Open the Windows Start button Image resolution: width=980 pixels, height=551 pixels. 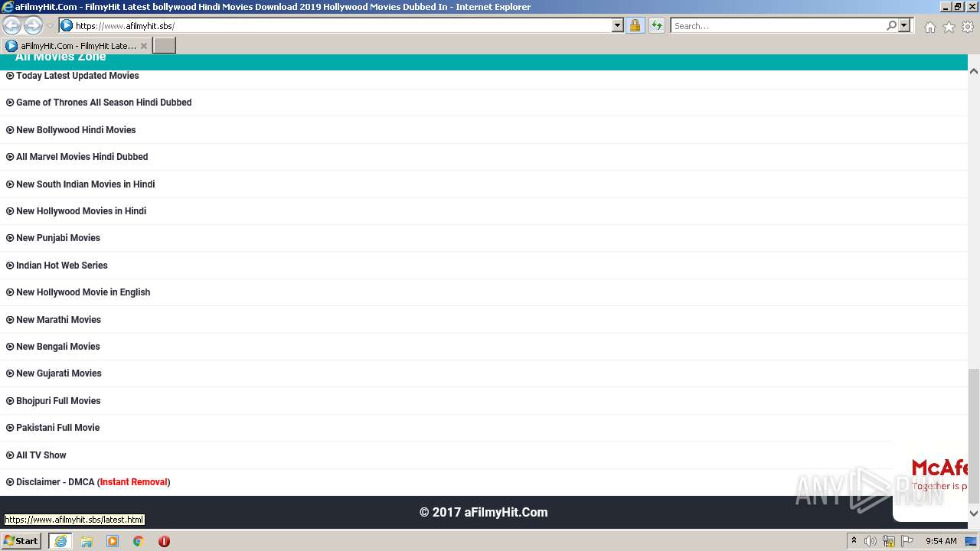tap(21, 541)
